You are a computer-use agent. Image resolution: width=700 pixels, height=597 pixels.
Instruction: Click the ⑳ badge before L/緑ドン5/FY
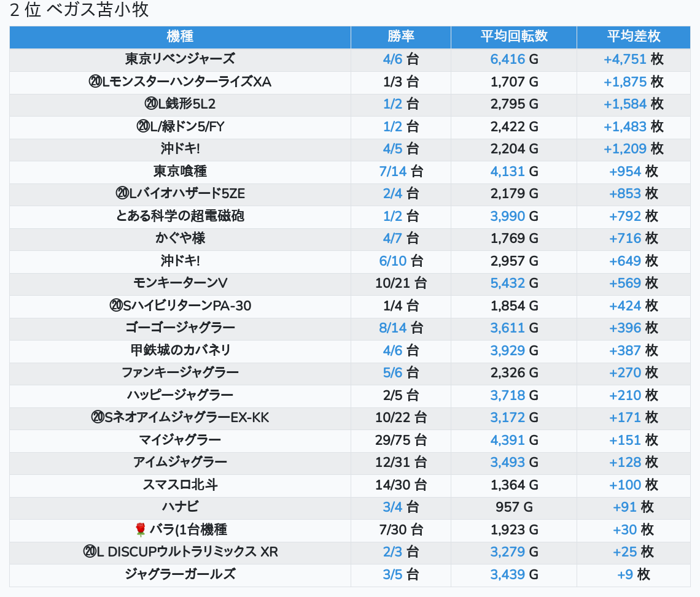click(143, 127)
